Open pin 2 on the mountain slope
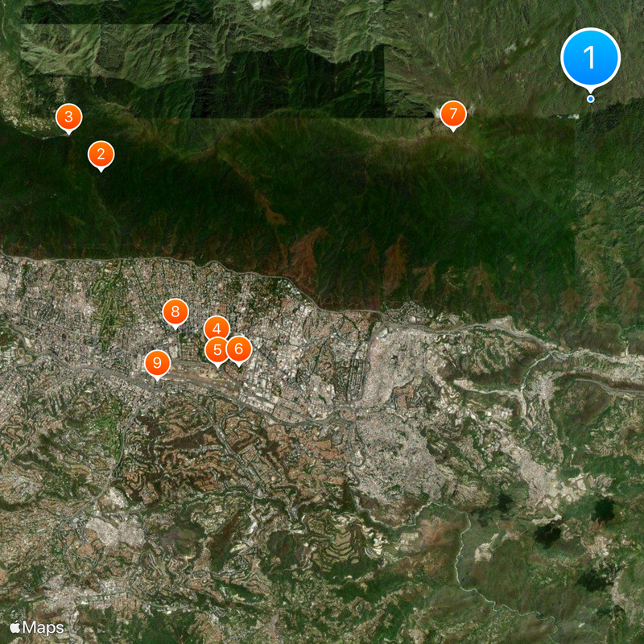The width and height of the screenshot is (644, 644). coord(101,153)
